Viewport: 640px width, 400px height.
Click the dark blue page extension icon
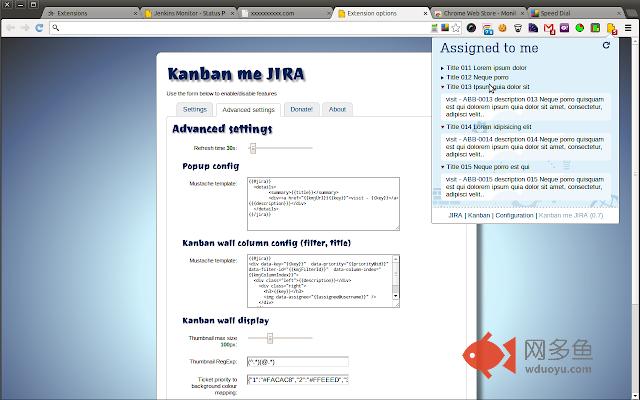tap(533, 28)
